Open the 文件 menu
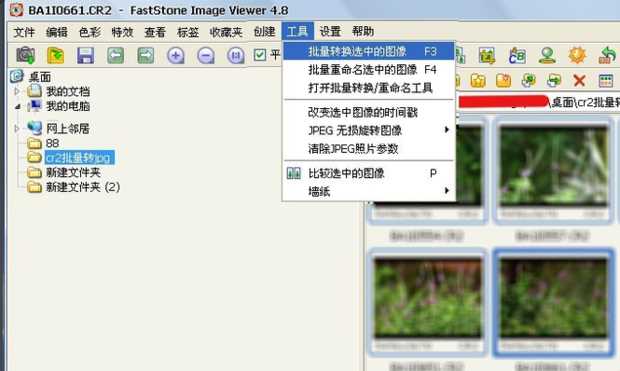This screenshot has height=371, width=620. 24,32
